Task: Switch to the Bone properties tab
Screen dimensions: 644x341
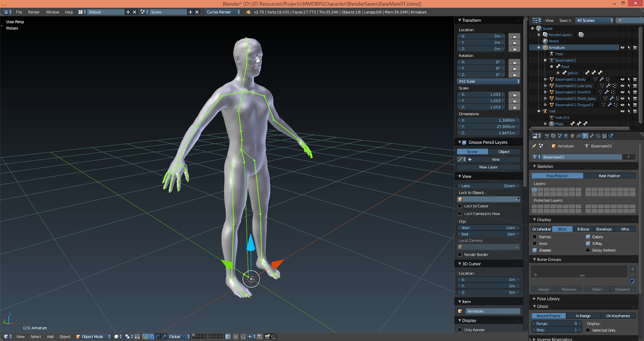Action: (592, 136)
